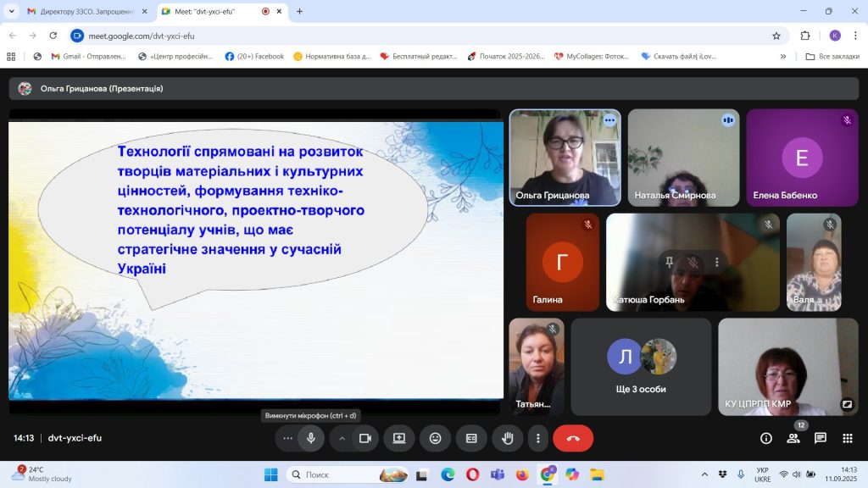Click the 'Ще 3 особи' tile
This screenshot has height=488, width=868.
tap(641, 367)
